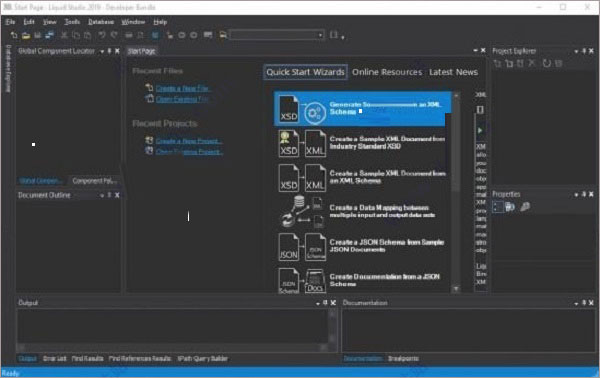Click the Paste toolbar icon
Screen dimensions: 600x378
point(88,35)
